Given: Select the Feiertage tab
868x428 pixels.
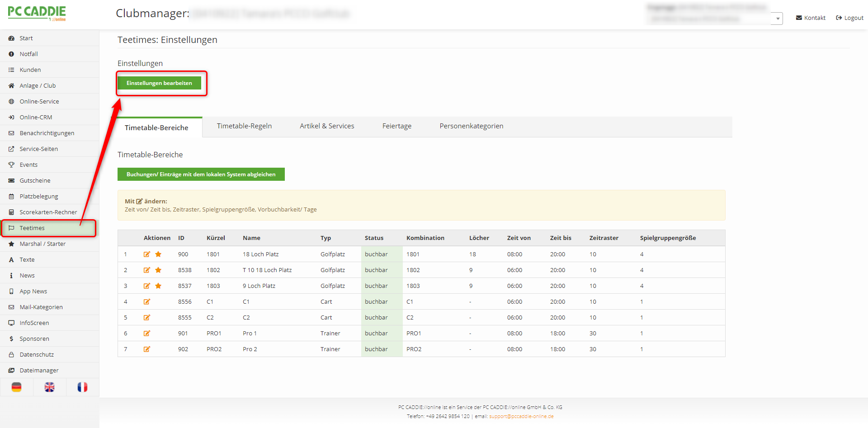Looking at the screenshot, I should [396, 126].
